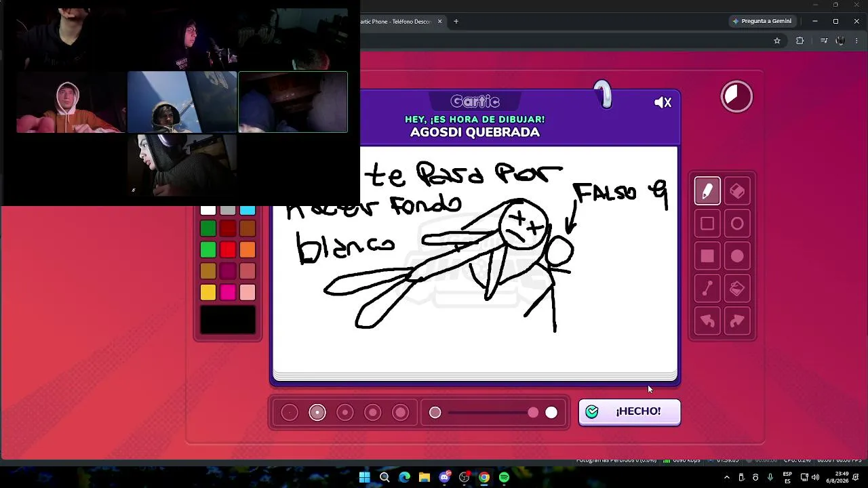Click the ¡HECHO! done button
Viewport: 868px width, 488px height.
tap(629, 411)
